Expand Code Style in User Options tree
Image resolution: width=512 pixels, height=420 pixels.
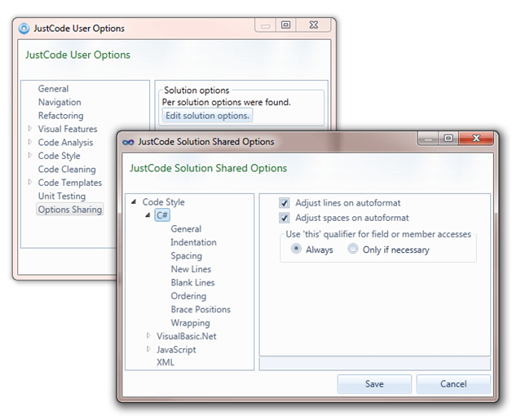[x=30, y=156]
